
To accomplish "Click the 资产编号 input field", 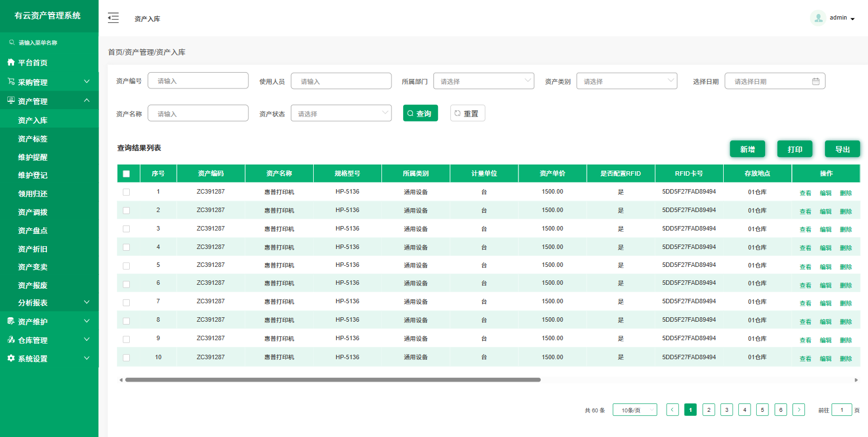I will 198,81.
